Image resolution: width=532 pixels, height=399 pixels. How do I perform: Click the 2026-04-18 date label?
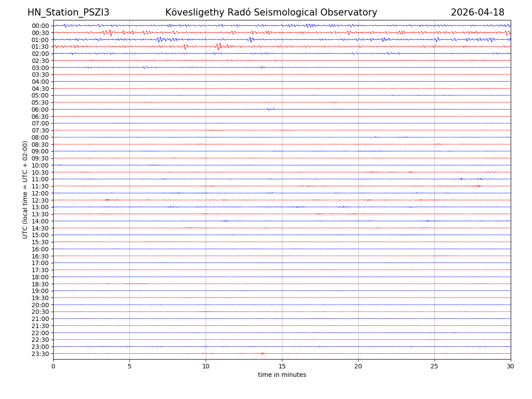click(477, 12)
